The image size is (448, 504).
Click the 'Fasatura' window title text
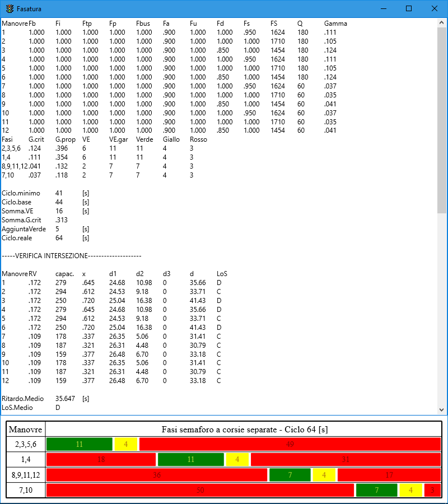click(29, 9)
